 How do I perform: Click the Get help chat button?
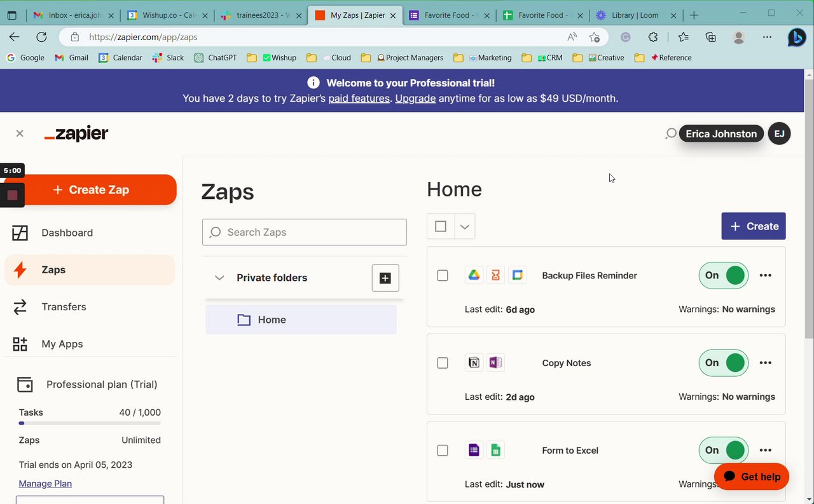pos(752,477)
